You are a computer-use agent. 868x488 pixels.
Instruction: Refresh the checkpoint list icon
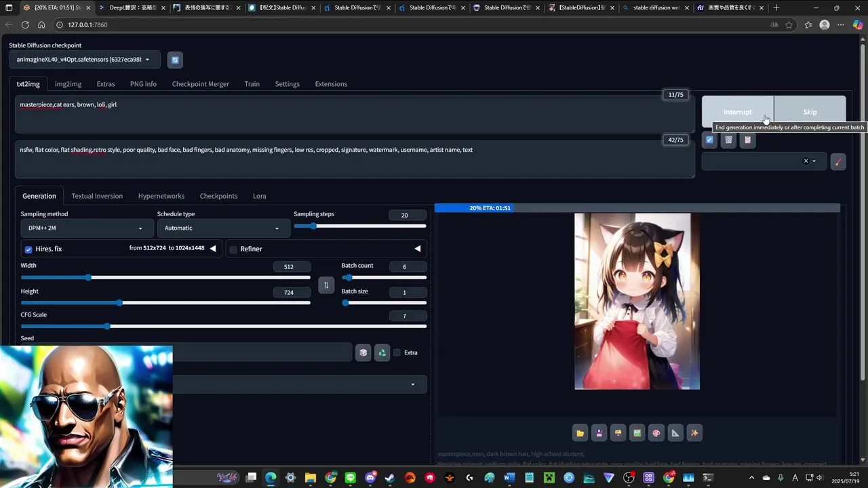point(175,60)
